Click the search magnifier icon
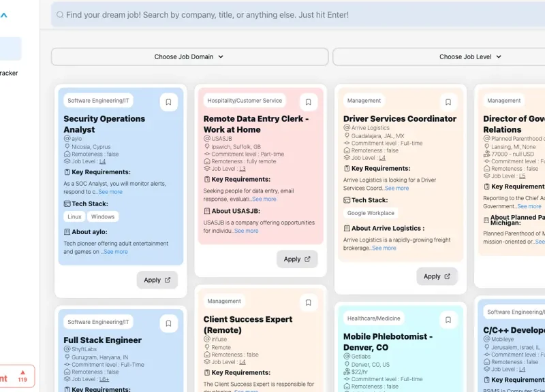 click(60, 15)
